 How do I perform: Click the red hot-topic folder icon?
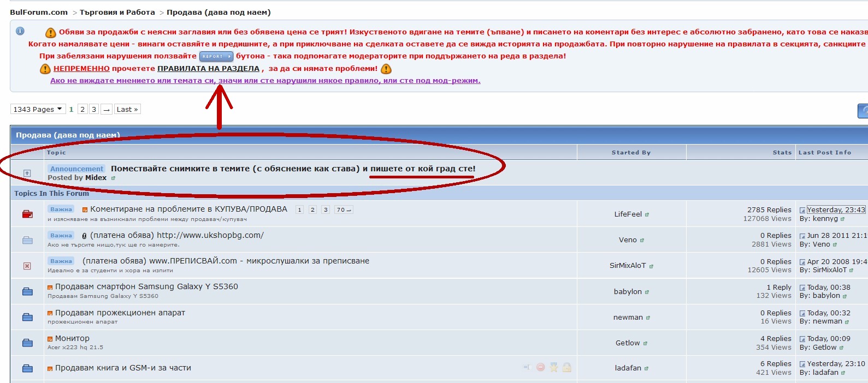(27, 214)
